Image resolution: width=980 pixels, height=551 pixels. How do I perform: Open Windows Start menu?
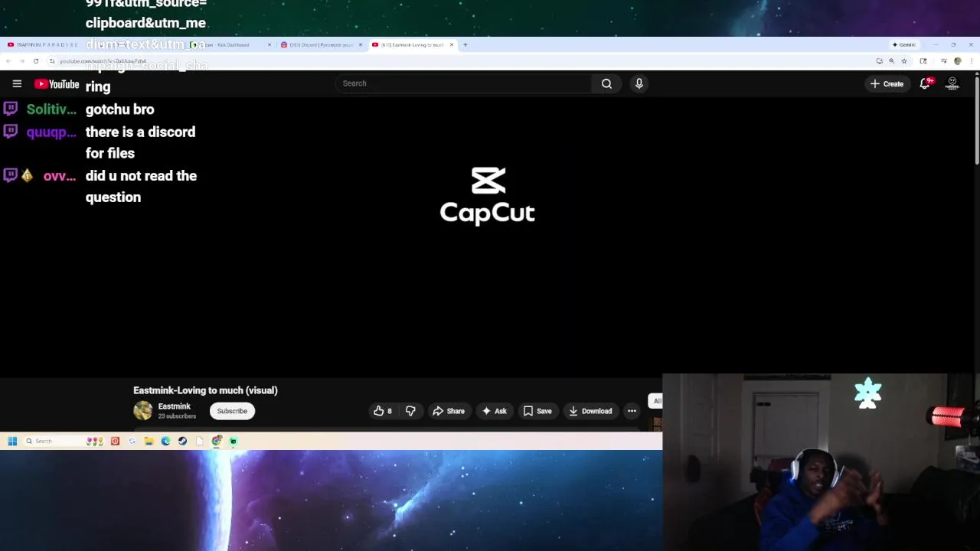pos(12,441)
